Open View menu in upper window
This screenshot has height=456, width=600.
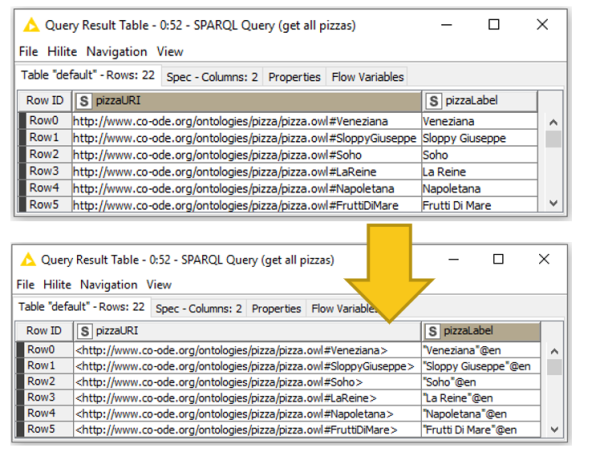coord(170,51)
